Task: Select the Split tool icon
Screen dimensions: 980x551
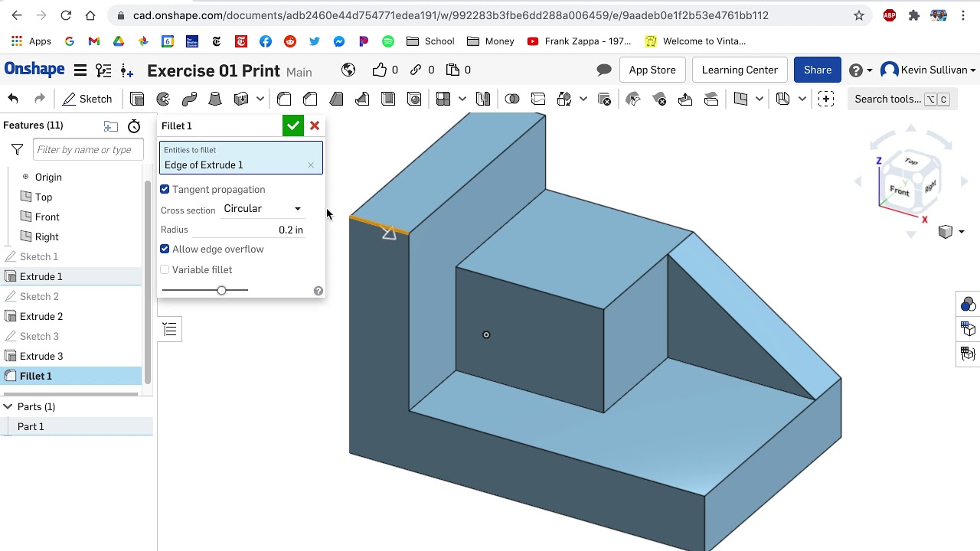Action: pyautogui.click(x=538, y=99)
